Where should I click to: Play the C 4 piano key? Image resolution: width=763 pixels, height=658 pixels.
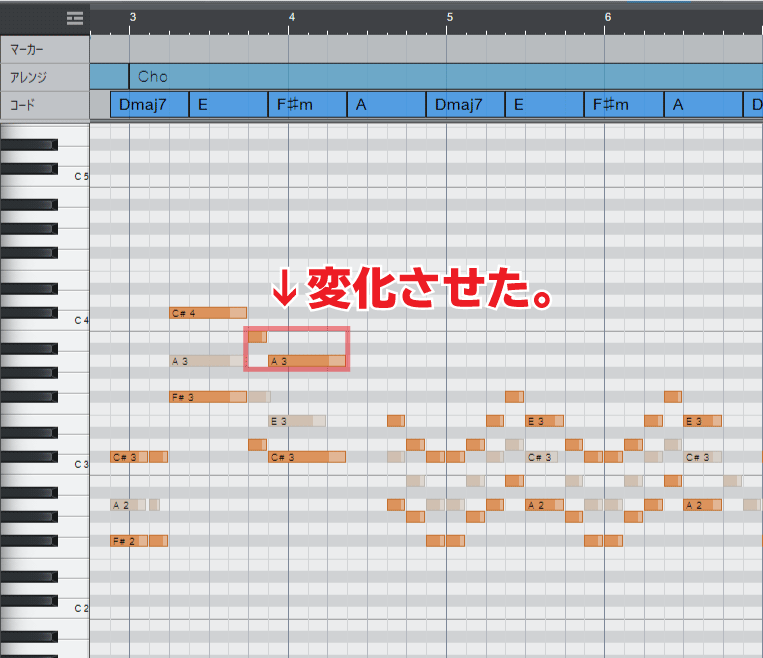point(73,320)
